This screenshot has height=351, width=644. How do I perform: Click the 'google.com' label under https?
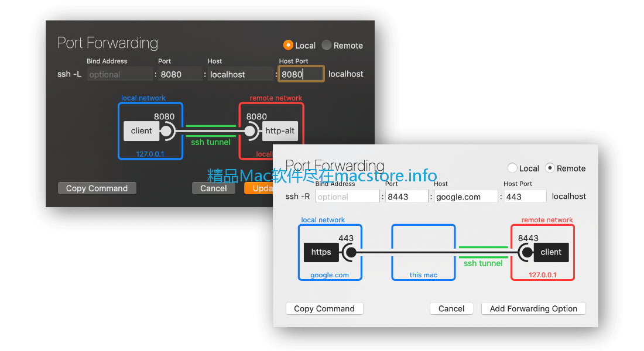(330, 275)
